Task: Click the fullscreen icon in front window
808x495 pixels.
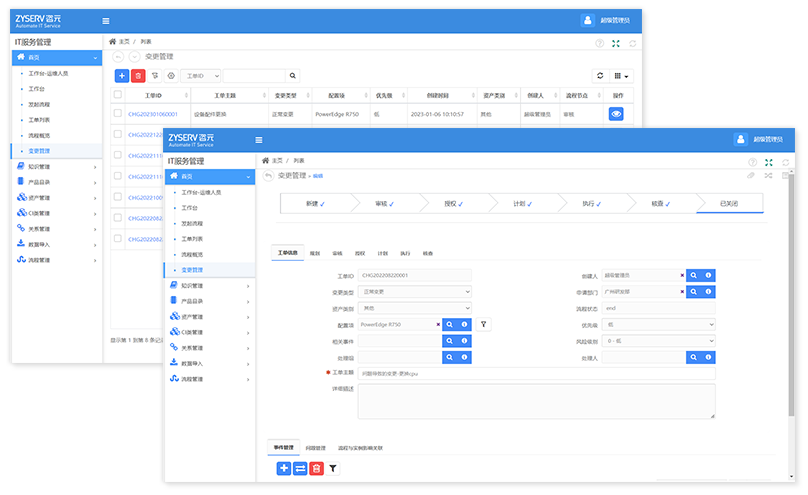Action: tap(769, 162)
